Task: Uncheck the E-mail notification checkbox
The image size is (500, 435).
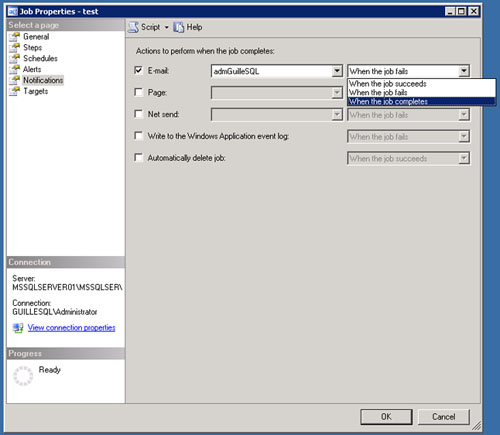Action: pyautogui.click(x=138, y=70)
